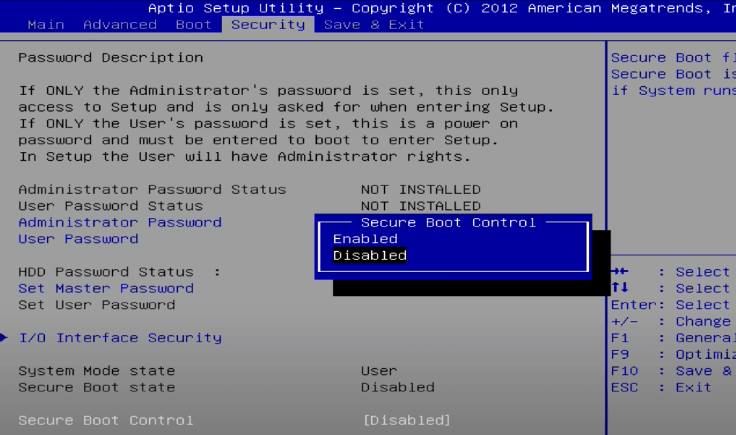736x435 pixels.
Task: Choose Disabled in the Secure Boot Control popup
Action: (370, 255)
